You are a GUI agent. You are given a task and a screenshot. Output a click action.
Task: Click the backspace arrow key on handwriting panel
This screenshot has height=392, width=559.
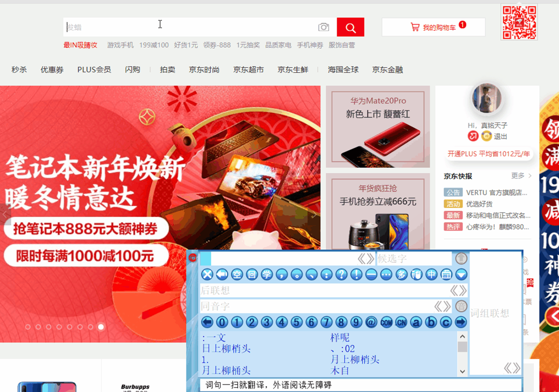click(222, 275)
